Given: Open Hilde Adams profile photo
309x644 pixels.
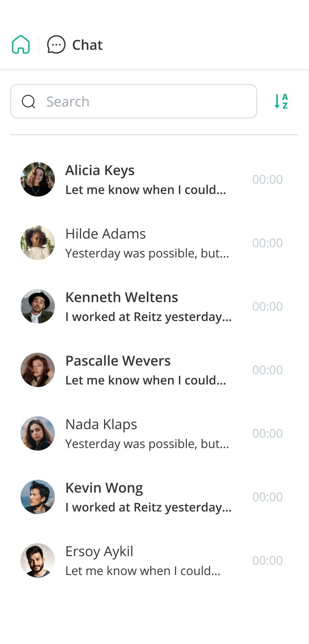Looking at the screenshot, I should tap(38, 243).
